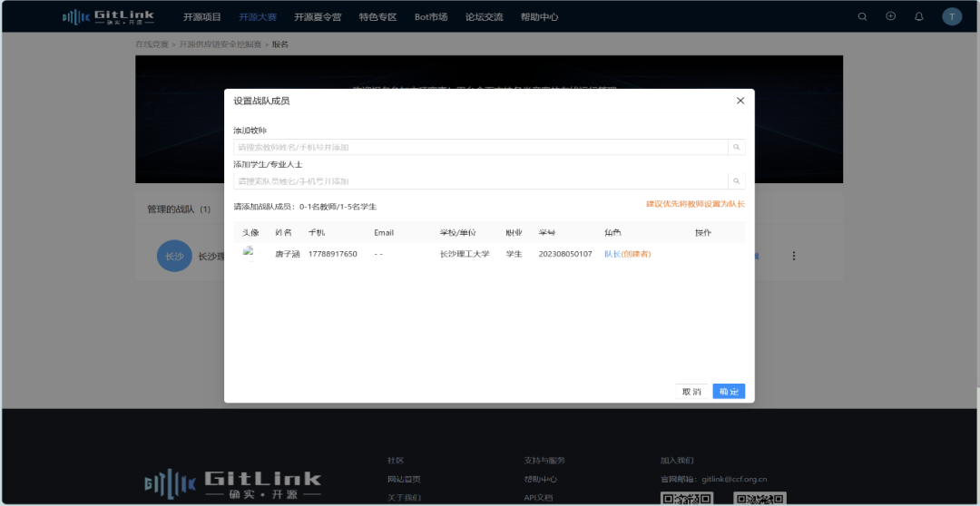Image resolution: width=980 pixels, height=506 pixels.
Task: Close the 设置战队成员 dialog with X
Action: [x=740, y=101]
